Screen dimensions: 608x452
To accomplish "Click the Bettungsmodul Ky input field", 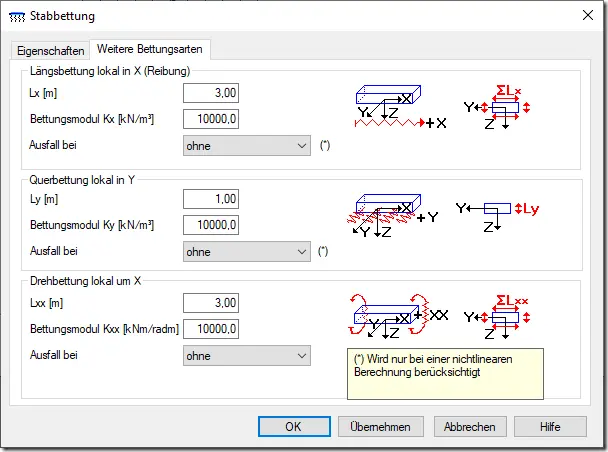I will pyautogui.click(x=211, y=225).
